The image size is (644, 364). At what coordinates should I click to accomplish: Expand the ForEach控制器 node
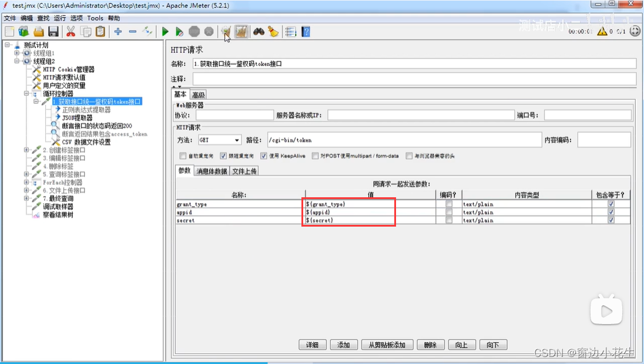click(x=26, y=182)
